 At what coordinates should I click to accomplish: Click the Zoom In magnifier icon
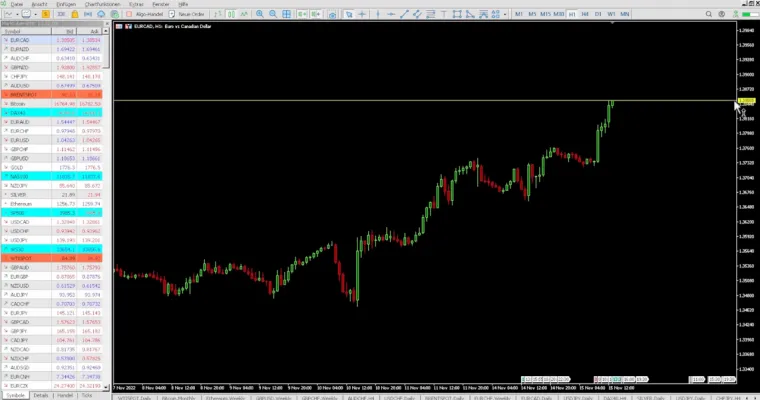[x=260, y=14]
